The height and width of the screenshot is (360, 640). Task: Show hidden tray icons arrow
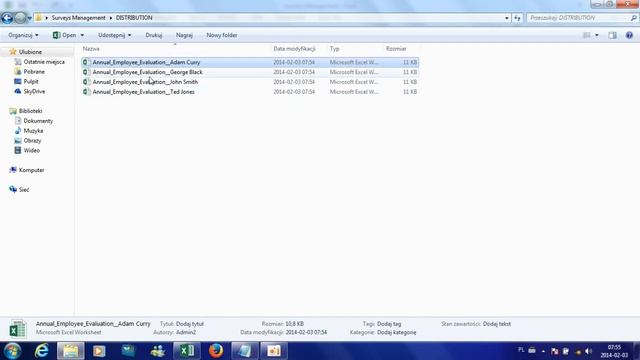pyautogui.click(x=543, y=351)
